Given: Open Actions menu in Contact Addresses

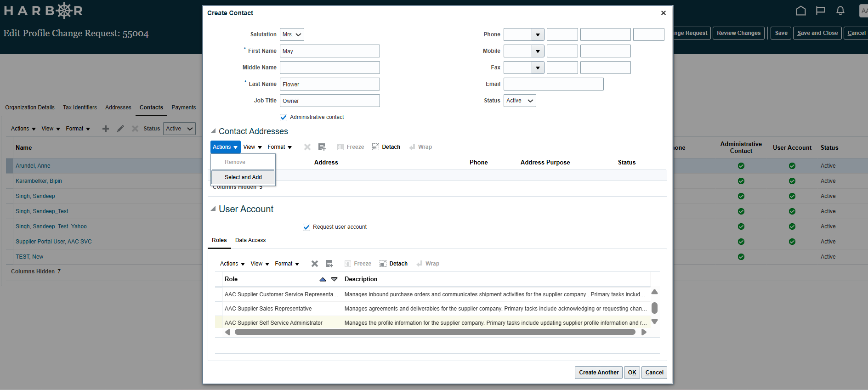Looking at the screenshot, I should pyautogui.click(x=225, y=147).
